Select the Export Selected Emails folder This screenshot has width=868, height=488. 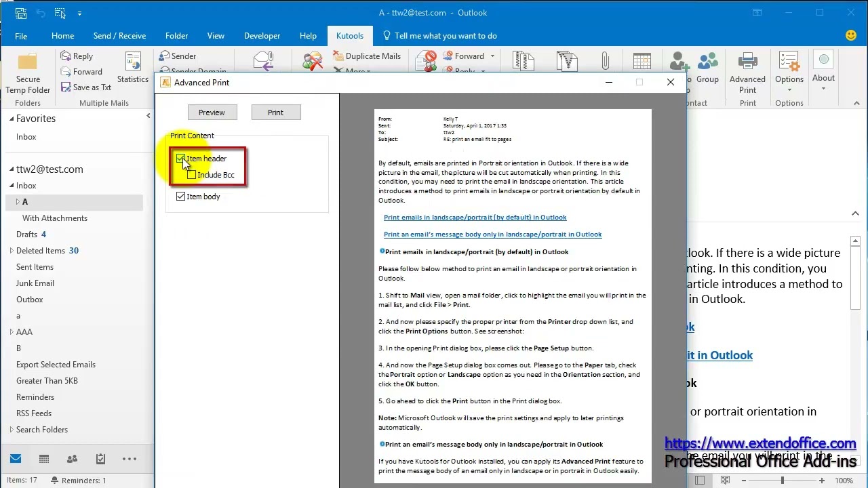click(56, 365)
